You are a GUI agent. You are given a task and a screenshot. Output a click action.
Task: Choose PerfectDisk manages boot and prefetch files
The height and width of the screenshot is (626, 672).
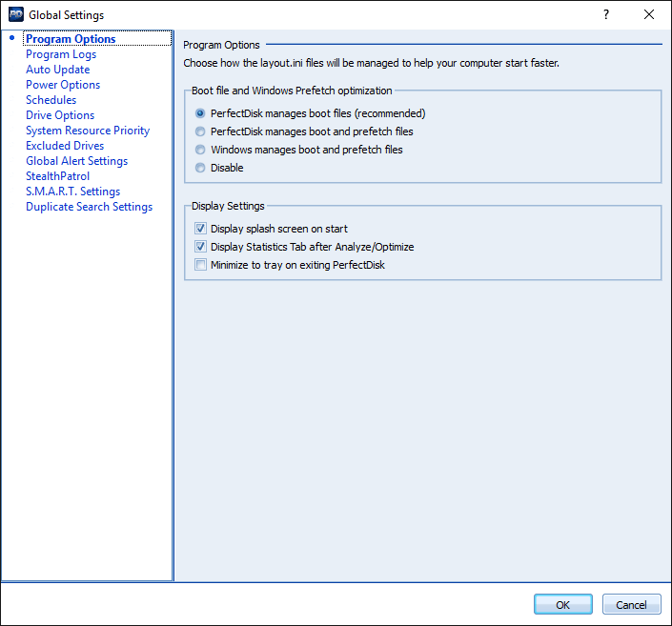tap(200, 131)
